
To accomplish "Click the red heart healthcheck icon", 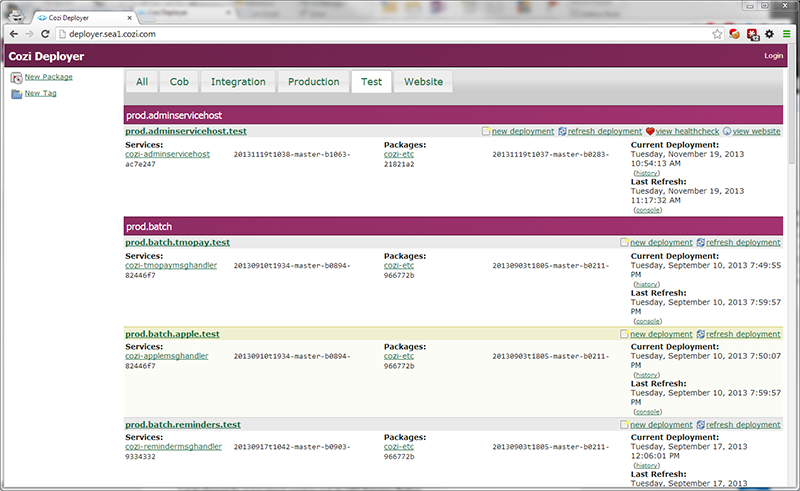I will (650, 131).
